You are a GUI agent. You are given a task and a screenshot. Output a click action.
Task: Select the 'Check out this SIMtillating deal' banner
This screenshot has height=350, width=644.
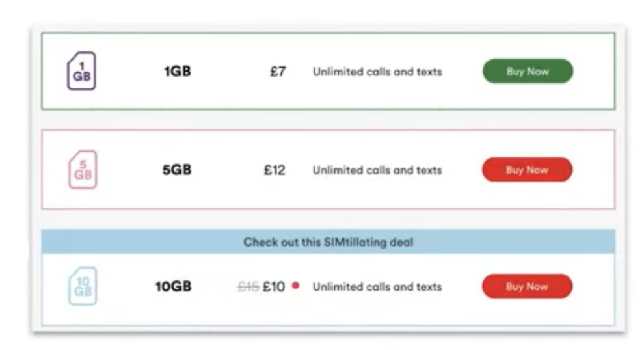[x=328, y=242]
